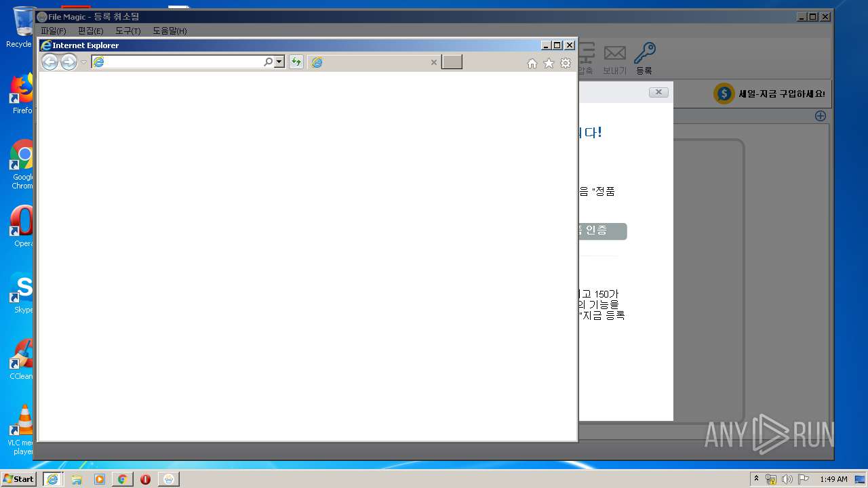The height and width of the screenshot is (488, 868).
Task: Open Windows Media Player from taskbar
Action: [x=100, y=479]
